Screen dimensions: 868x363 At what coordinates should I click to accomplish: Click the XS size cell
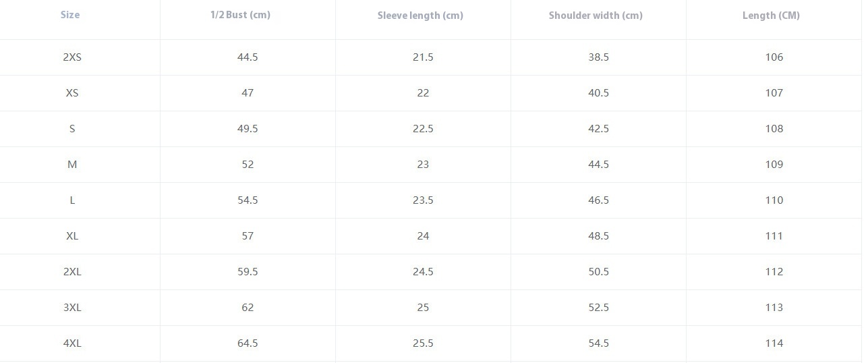(72, 93)
